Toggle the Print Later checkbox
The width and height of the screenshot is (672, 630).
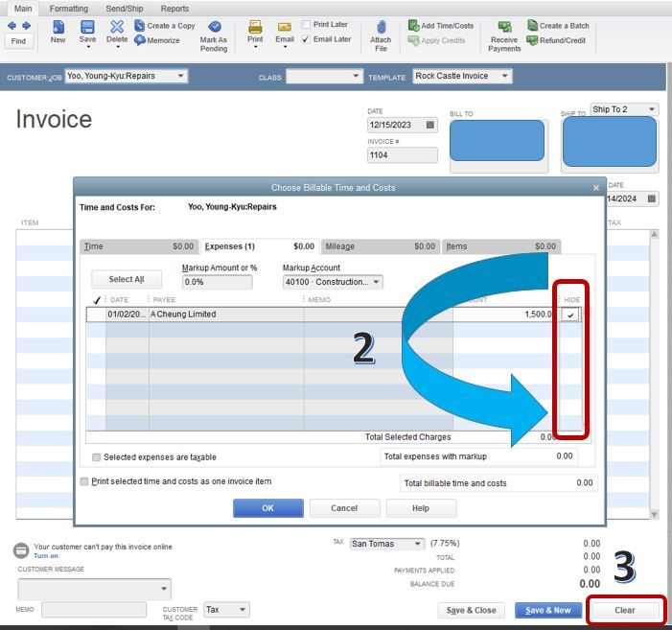click(x=306, y=24)
